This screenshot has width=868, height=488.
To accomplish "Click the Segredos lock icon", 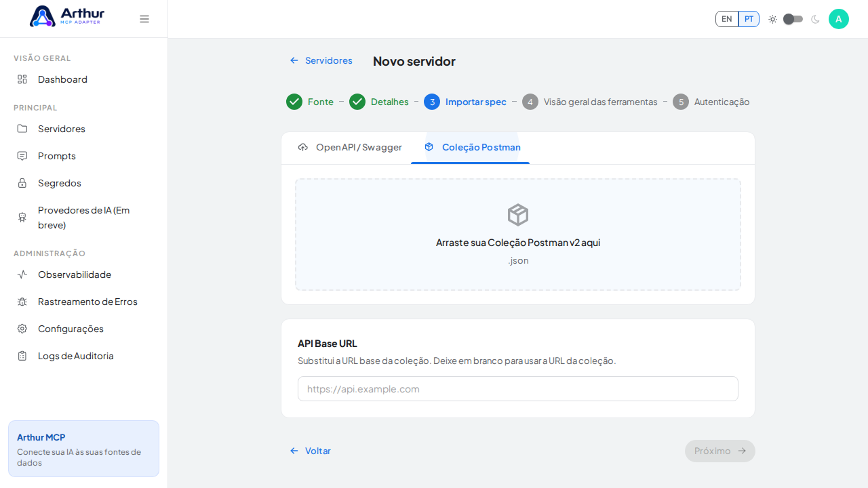I will click(22, 183).
